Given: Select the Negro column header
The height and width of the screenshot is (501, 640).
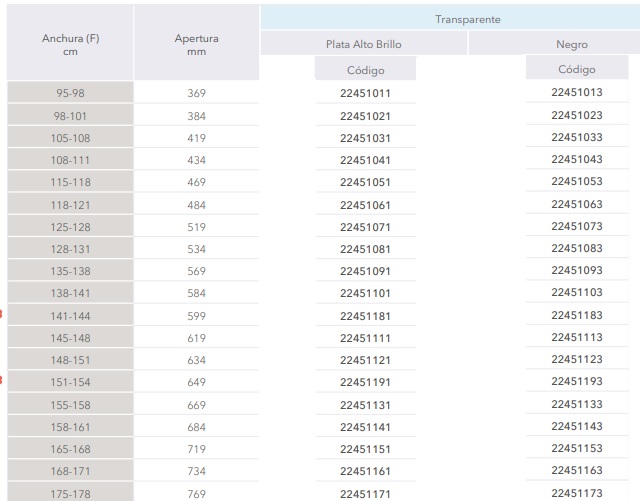Looking at the screenshot, I should pos(554,43).
